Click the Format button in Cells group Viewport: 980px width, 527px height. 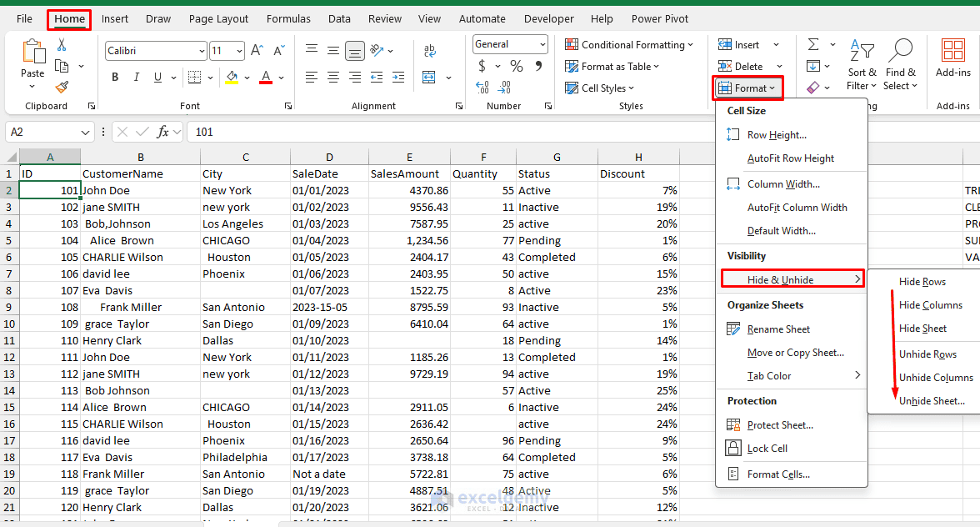pos(747,88)
